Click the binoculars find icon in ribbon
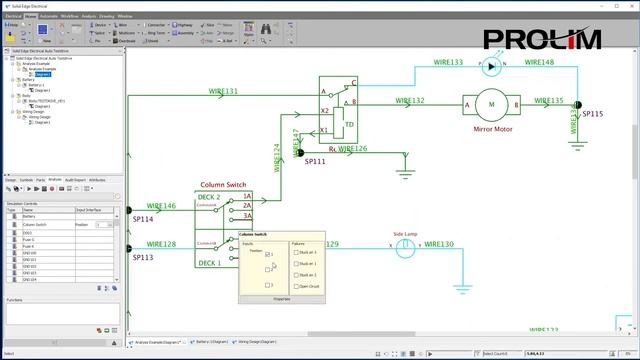640x360 pixels. point(266,29)
